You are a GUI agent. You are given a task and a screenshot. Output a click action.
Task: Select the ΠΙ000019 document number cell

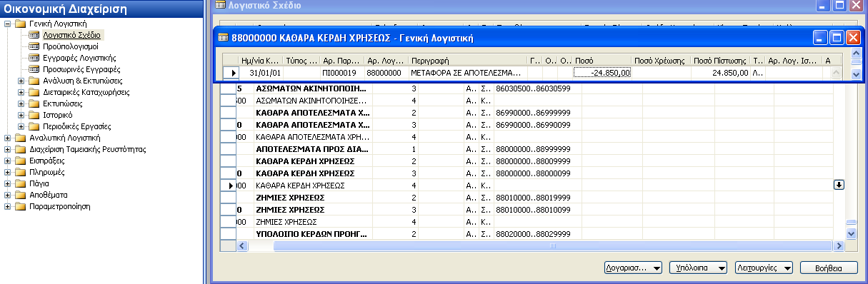tap(341, 73)
